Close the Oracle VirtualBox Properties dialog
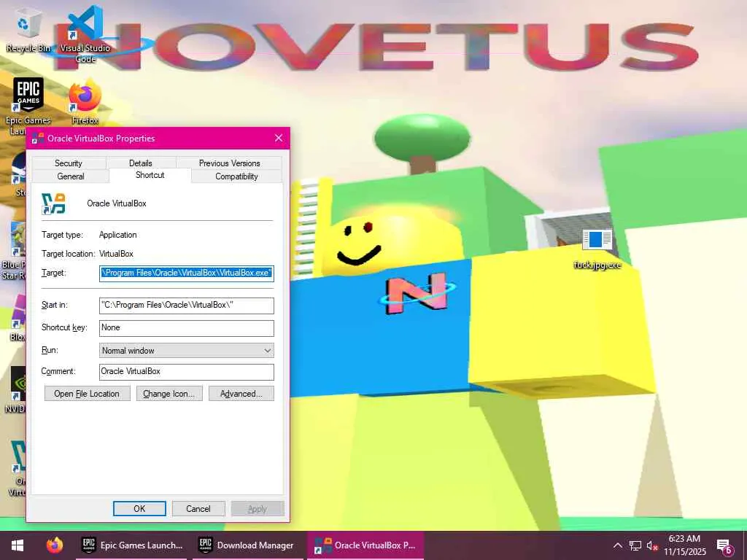Screen dimensions: 747x560 click(x=279, y=138)
